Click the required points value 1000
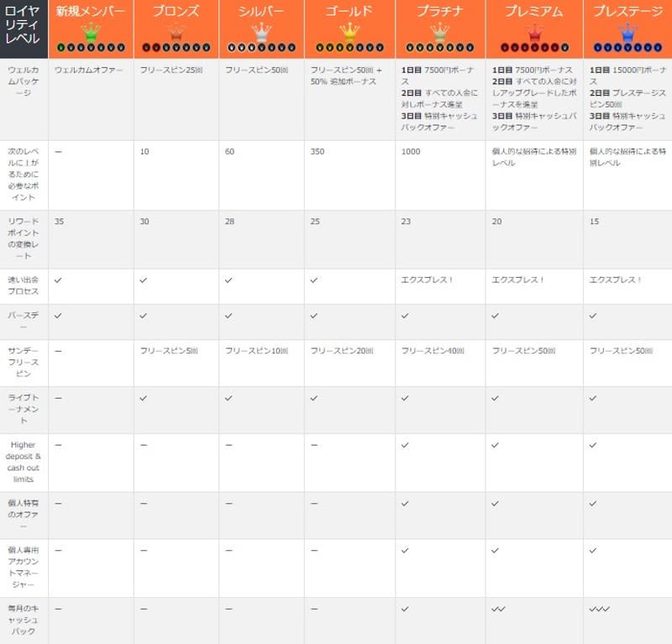 pyautogui.click(x=411, y=152)
